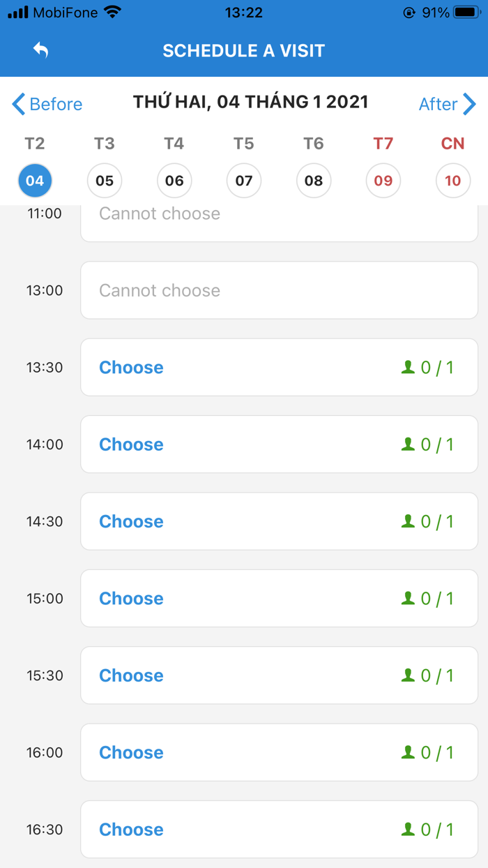Image resolution: width=488 pixels, height=868 pixels.
Task: Select day 07 in week strip
Action: (x=244, y=181)
